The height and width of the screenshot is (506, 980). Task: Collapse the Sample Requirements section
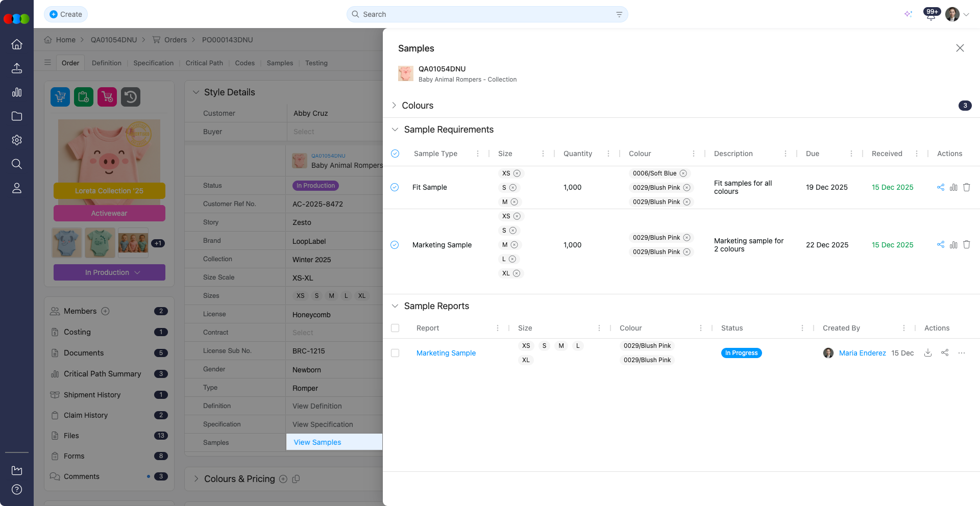[395, 130]
